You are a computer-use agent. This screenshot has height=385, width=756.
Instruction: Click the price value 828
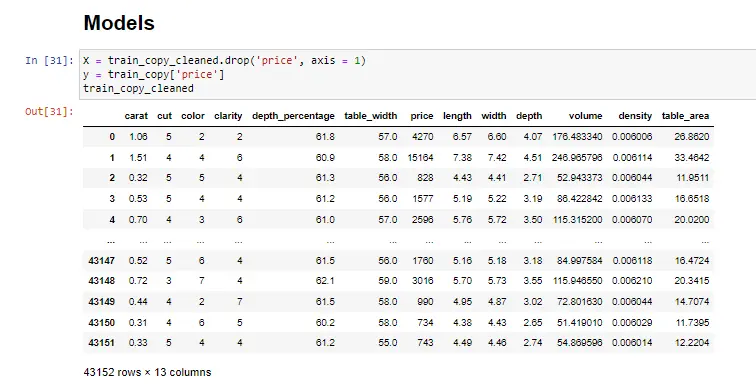pos(425,178)
